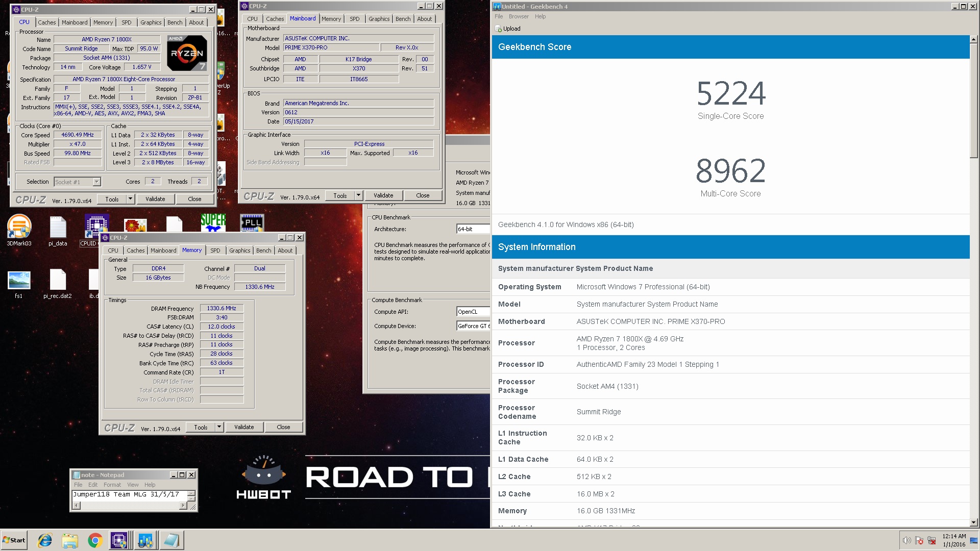Launch Google Chrome from taskbar
The image size is (980, 551).
coord(95,540)
